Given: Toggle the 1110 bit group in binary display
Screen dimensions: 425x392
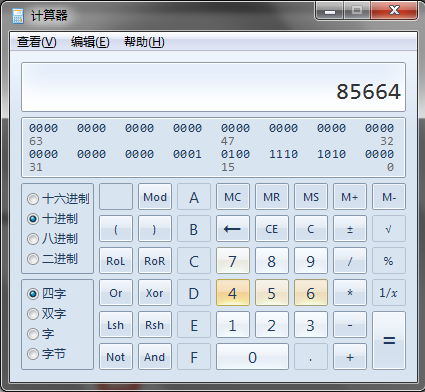Looking at the screenshot, I should click(x=283, y=154).
